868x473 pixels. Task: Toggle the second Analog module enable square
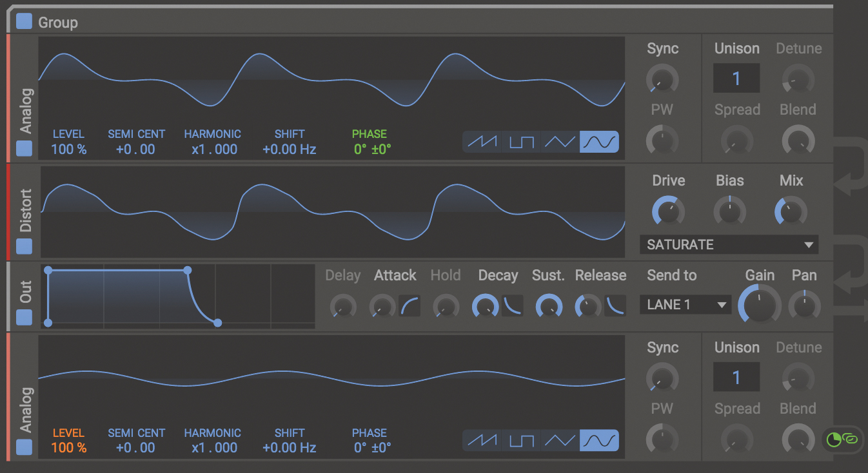coord(24,447)
